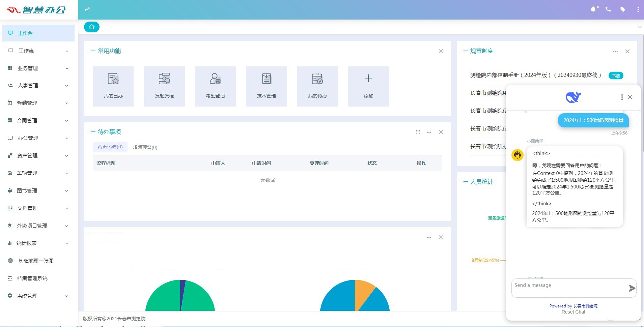Image resolution: width=644 pixels, height=327 pixels.
Task: Click the 2024年1:500地形图测绘量 chat bubble
Action: coord(593,120)
